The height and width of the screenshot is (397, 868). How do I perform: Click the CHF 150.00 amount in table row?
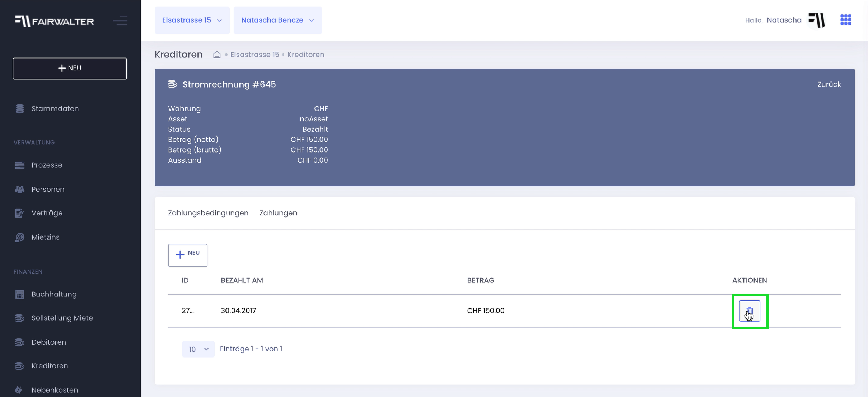[x=486, y=311]
